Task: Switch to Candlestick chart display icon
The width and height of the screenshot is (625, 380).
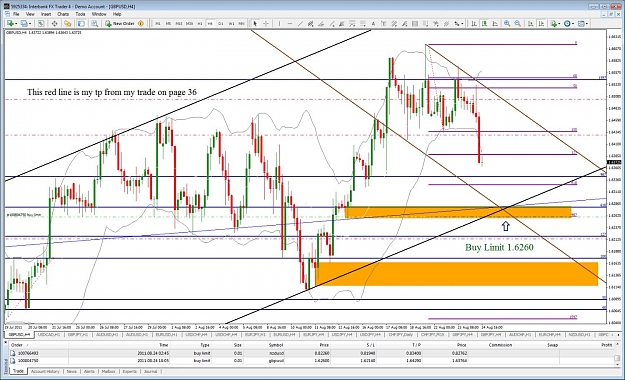Action: (484, 24)
